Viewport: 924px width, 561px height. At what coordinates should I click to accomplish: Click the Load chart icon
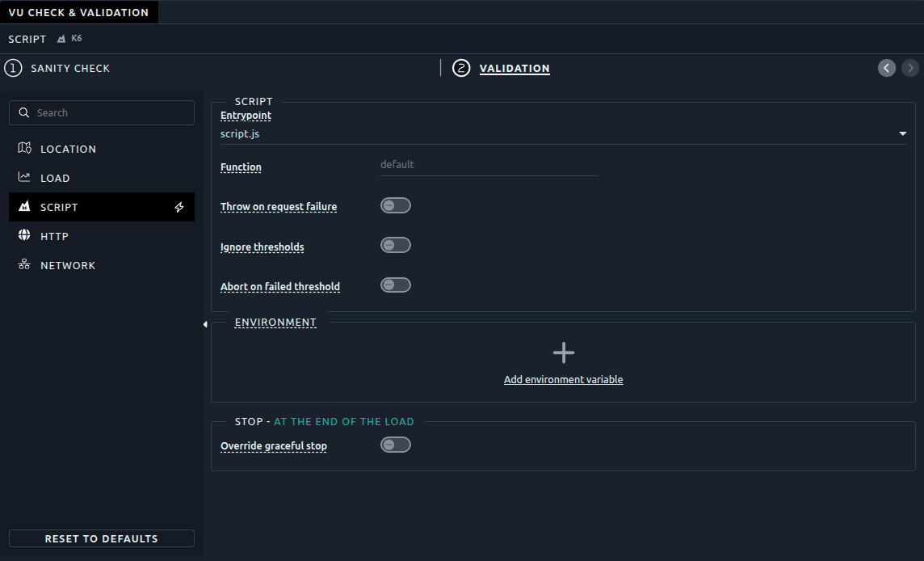pyautogui.click(x=24, y=177)
